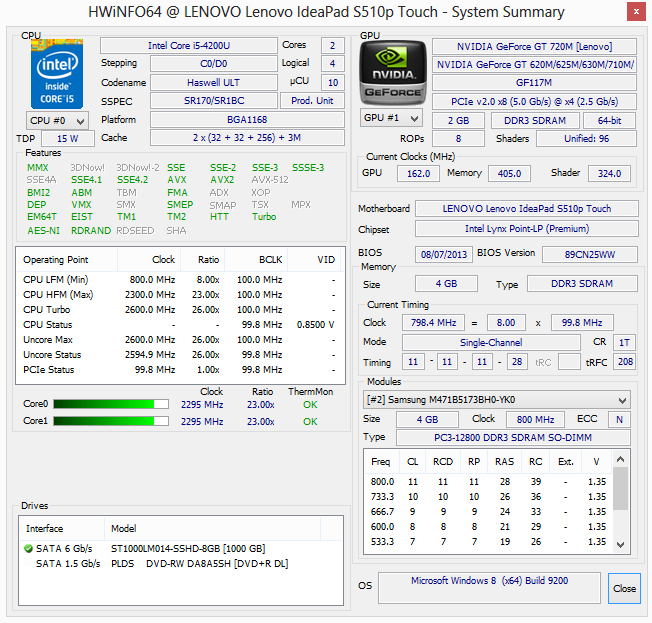This screenshot has height=623, width=652.
Task: Select the ST1000LM014-SSHD-8GB drive row
Action: point(180,549)
